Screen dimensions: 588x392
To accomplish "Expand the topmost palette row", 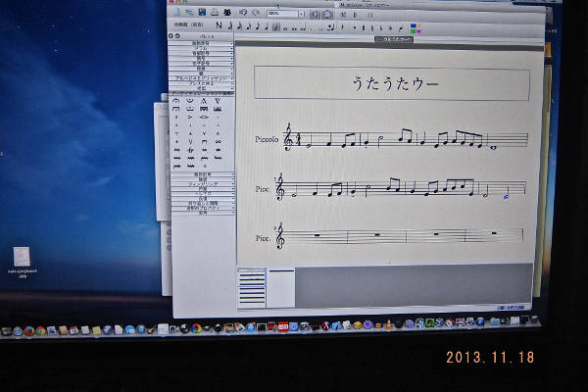I will [201, 43].
